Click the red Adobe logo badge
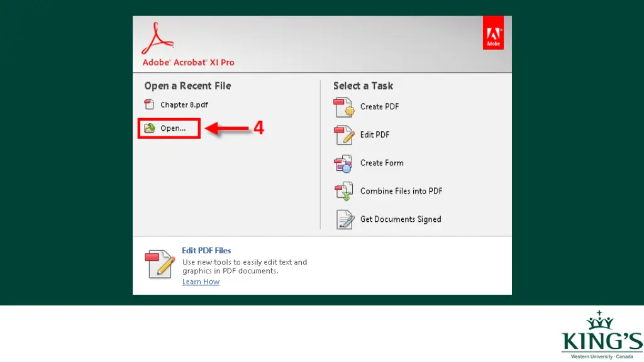Screen dimensions: 644x362 (493, 33)
